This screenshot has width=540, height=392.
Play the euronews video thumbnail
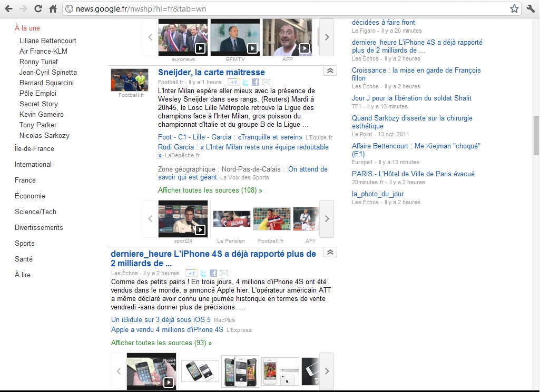coord(183,37)
